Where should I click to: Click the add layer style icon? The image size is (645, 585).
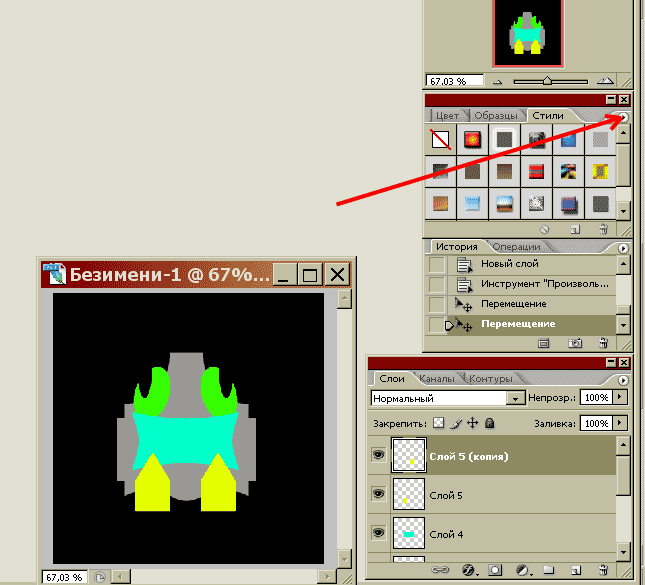coord(469,570)
